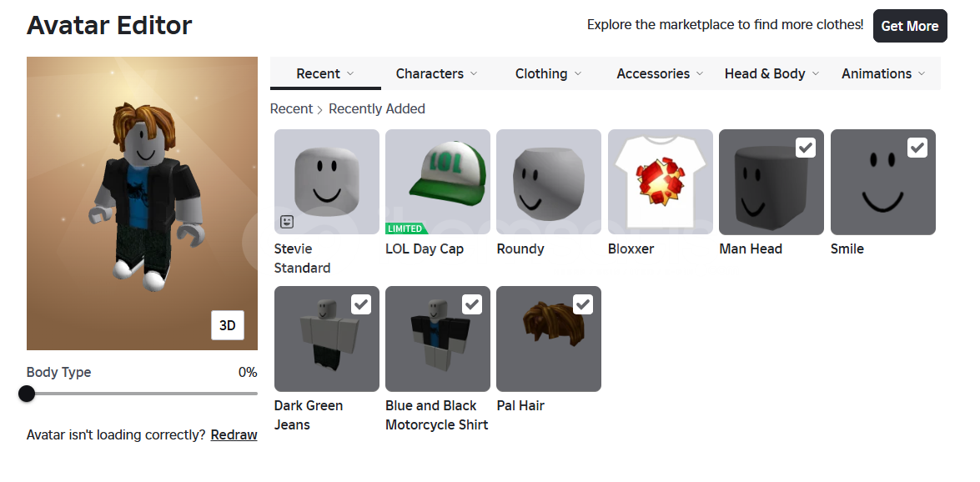Select the Stevie Standard head thumbnail
This screenshot has width=980, height=482.
(x=327, y=182)
